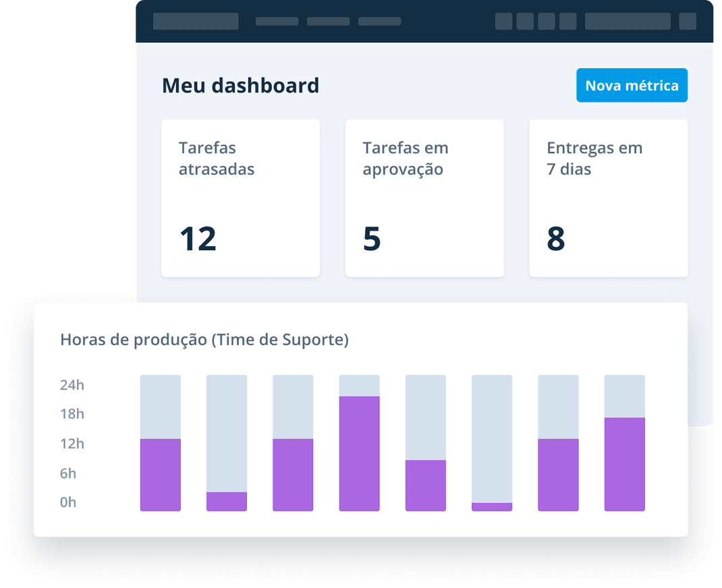The width and height of the screenshot is (722, 588).
Task: Click the second square icon in header
Action: tap(525, 21)
